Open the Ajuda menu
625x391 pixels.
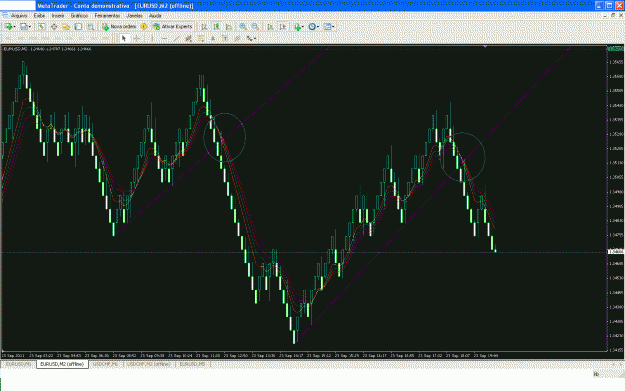(155, 16)
